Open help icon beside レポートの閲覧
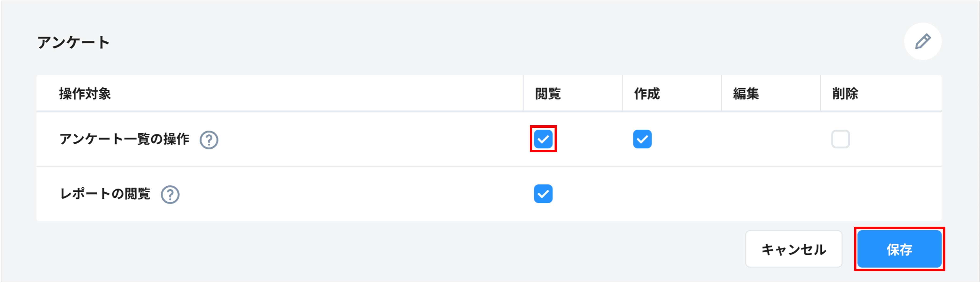The height and width of the screenshot is (283, 980). [x=170, y=194]
